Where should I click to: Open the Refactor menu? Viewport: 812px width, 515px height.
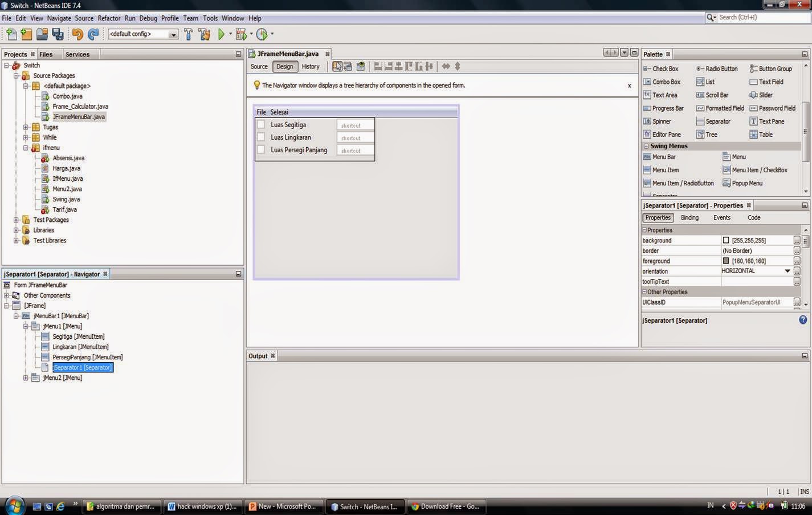(109, 18)
